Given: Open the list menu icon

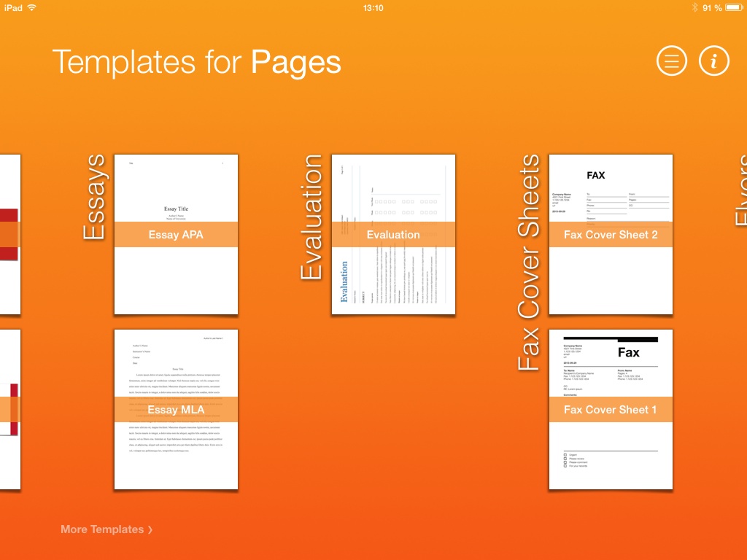Looking at the screenshot, I should 672,62.
